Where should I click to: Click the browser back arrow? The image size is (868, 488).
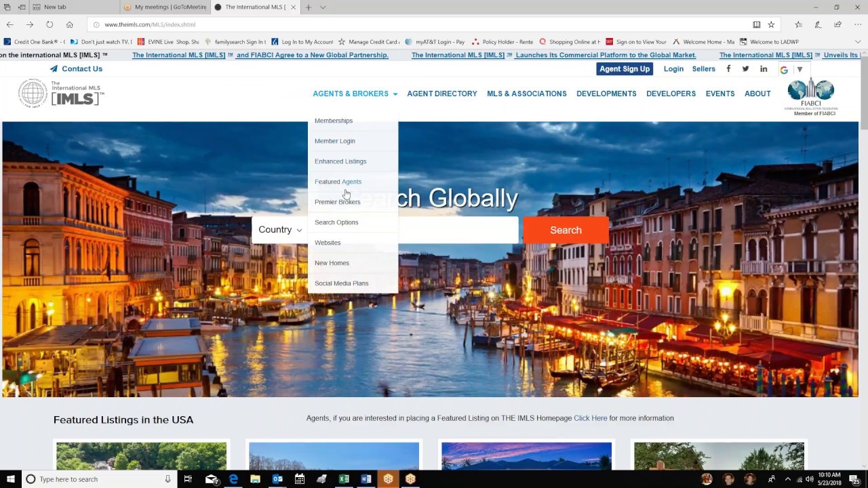(10, 24)
